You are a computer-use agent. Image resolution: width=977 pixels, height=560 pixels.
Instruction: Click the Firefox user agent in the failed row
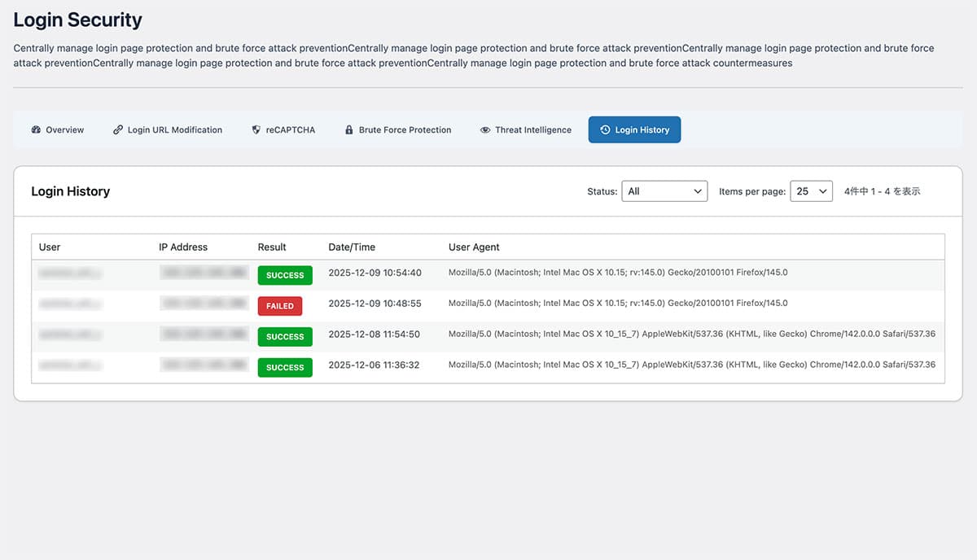(618, 304)
